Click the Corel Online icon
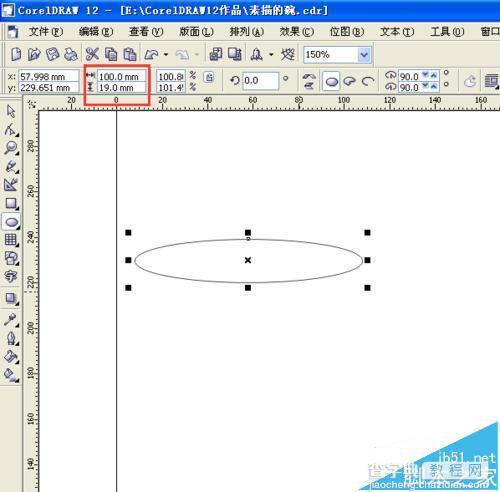Viewport: 500px width, 492px height. pyautogui.click(x=287, y=54)
